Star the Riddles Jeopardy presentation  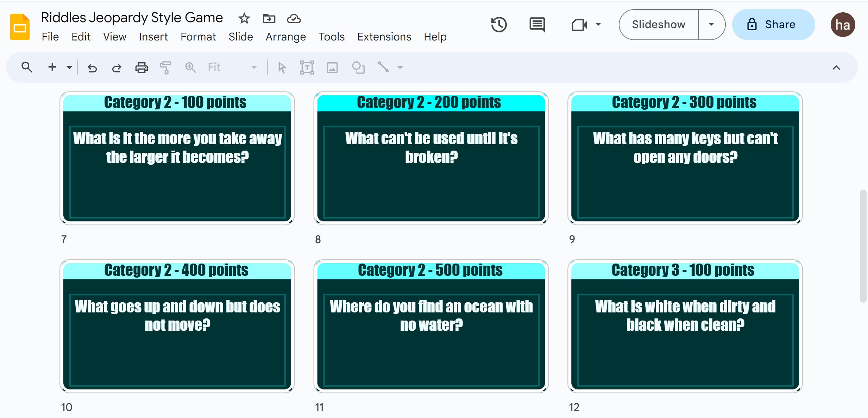point(244,18)
